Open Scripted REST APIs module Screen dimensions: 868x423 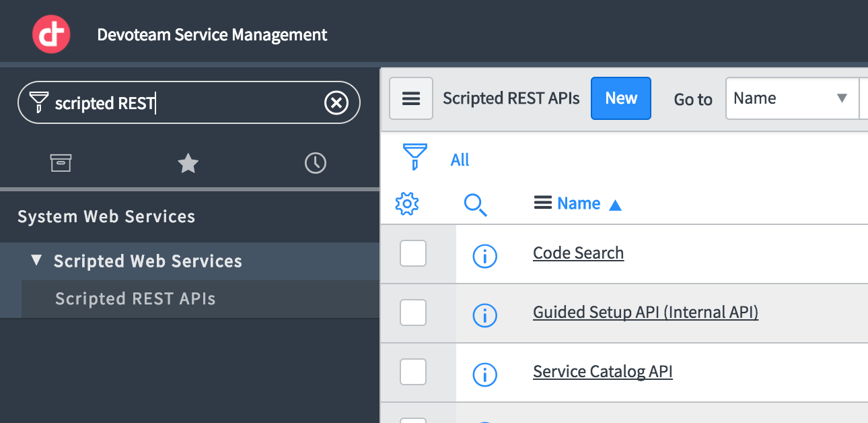(135, 299)
